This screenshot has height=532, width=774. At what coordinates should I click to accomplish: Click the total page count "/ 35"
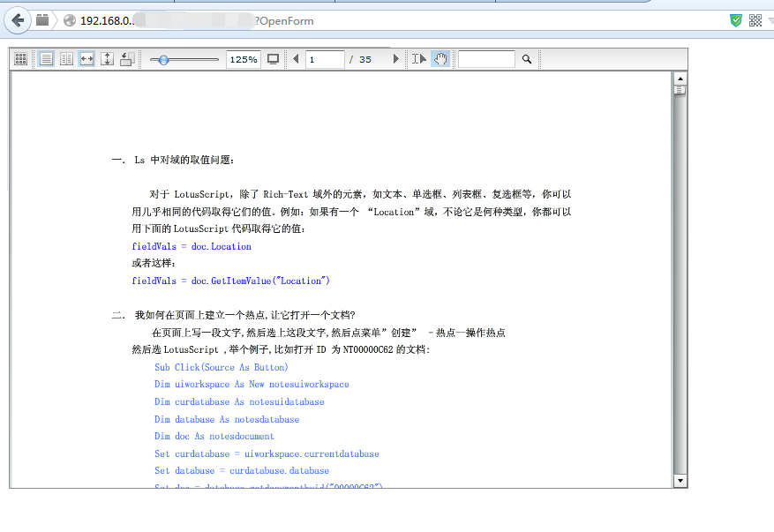click(x=360, y=60)
